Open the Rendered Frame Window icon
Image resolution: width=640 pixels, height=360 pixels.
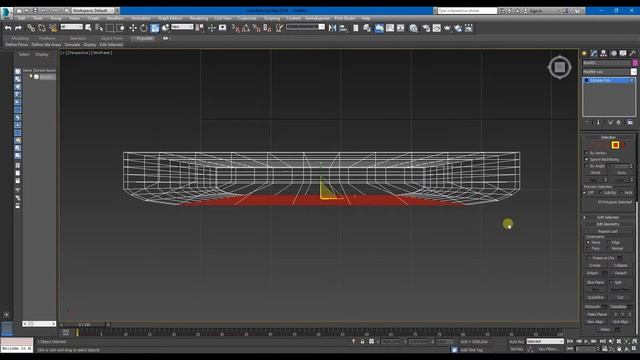tap(437, 28)
